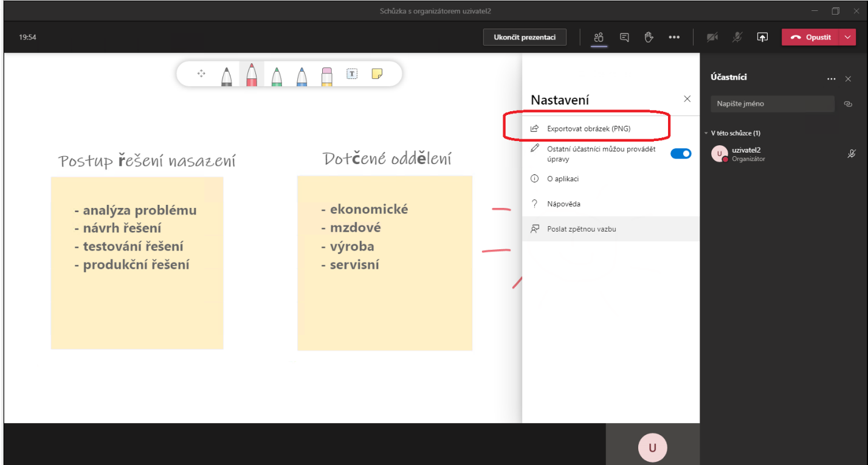The height and width of the screenshot is (465, 868).
Task: Click the Napište jméno field
Action: [772, 104]
